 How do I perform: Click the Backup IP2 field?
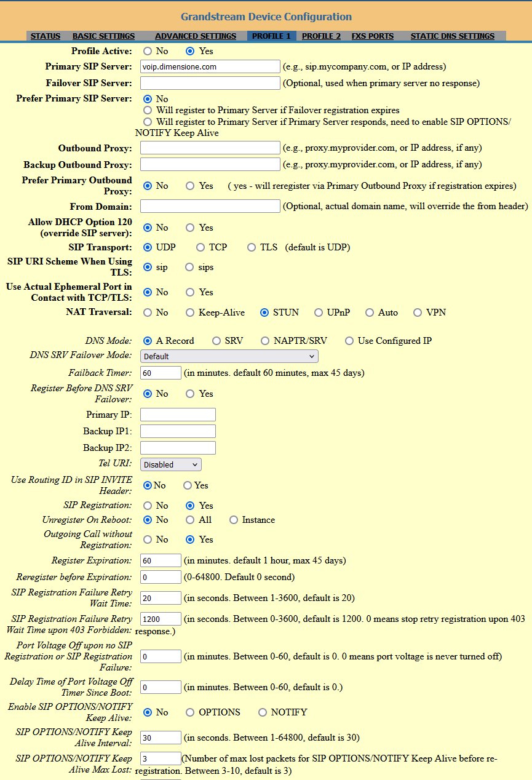tap(178, 448)
